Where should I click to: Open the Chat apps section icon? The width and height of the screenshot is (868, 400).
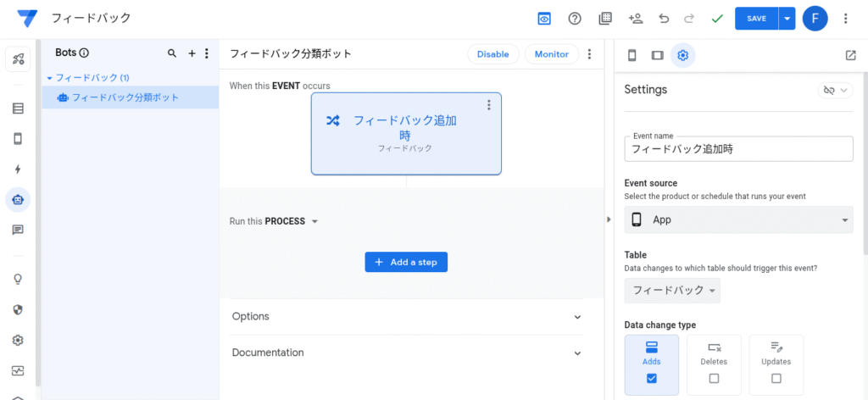pos(18,230)
